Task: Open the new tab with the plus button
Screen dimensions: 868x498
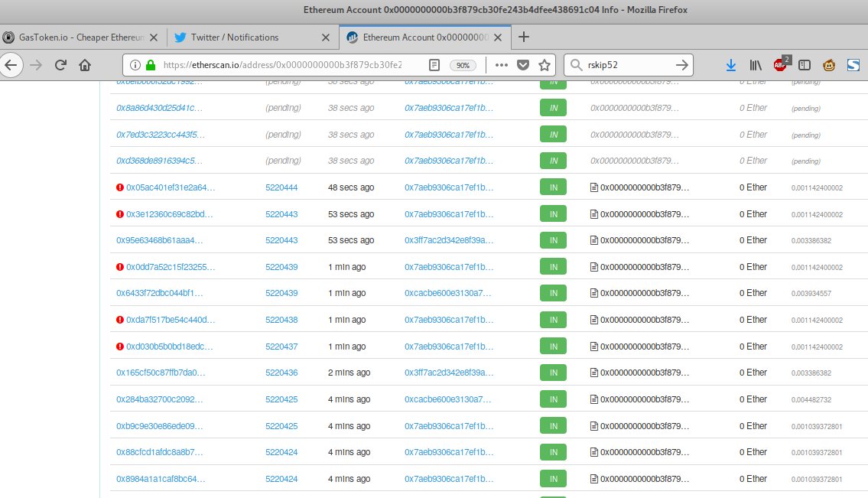Action: pos(523,37)
